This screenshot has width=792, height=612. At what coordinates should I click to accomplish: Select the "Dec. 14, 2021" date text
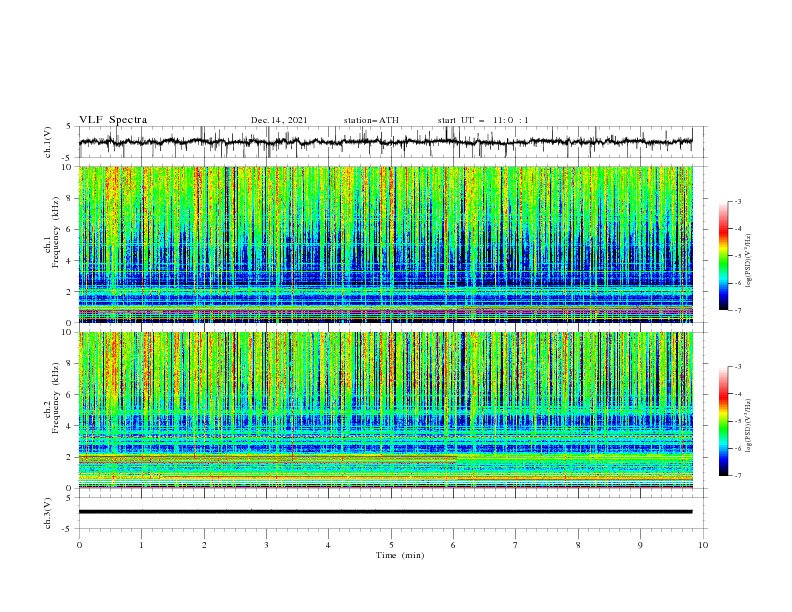pyautogui.click(x=279, y=120)
